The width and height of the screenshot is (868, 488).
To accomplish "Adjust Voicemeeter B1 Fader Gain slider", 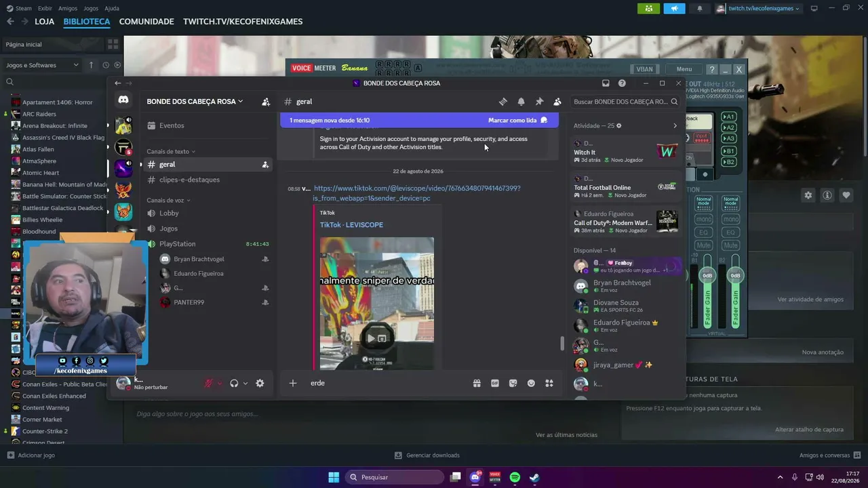I will coord(707,276).
